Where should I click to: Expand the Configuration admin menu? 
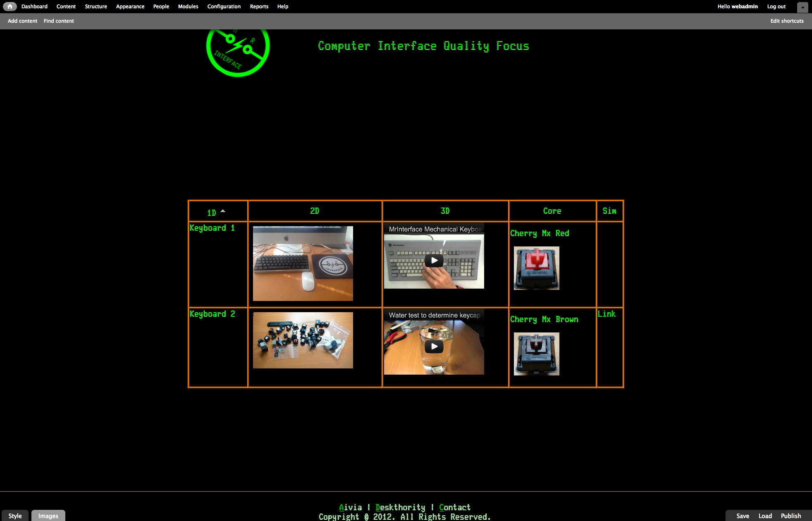[224, 6]
